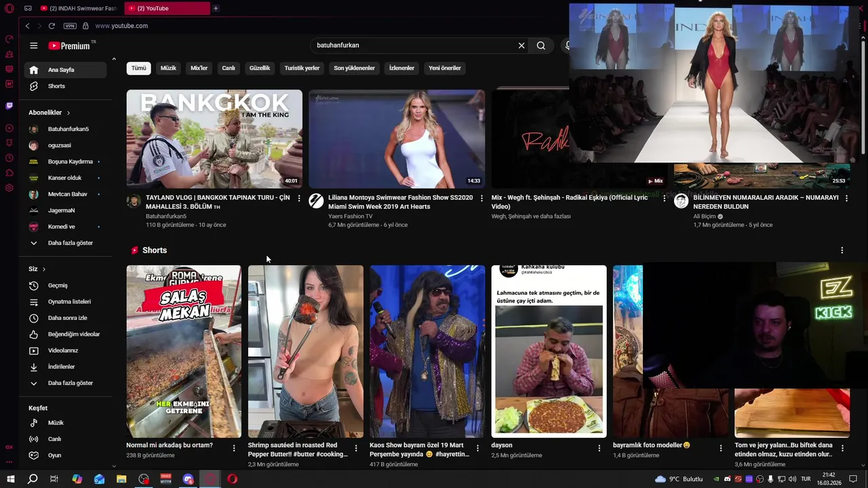Click the tab islands workspace icon

[28, 8]
